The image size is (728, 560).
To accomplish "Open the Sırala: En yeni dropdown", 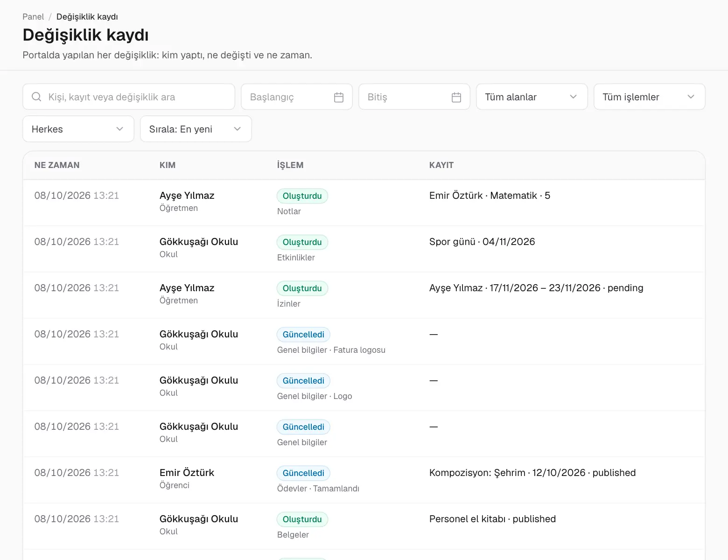I will pyautogui.click(x=196, y=129).
